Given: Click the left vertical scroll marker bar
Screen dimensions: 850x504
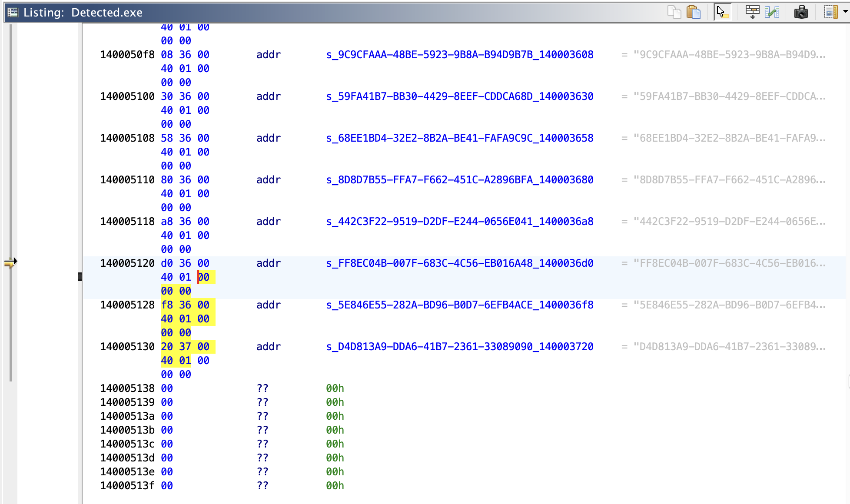Looking at the screenshot, I should tap(10, 174).
